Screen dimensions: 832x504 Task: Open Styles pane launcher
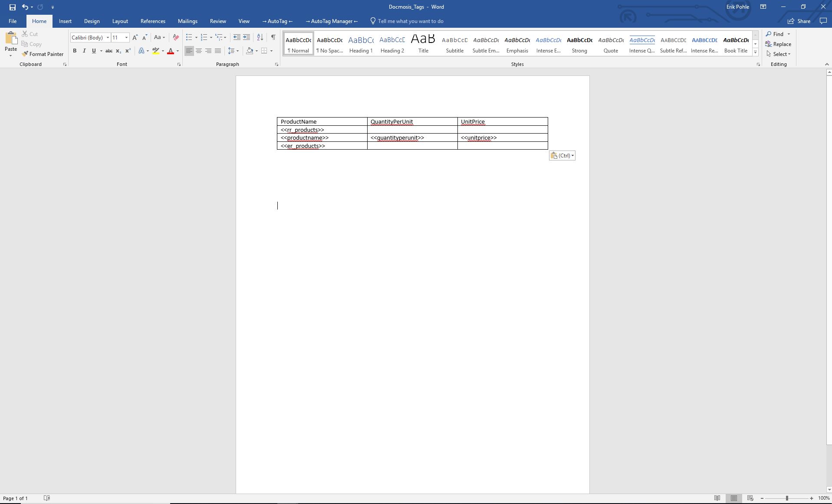click(758, 65)
